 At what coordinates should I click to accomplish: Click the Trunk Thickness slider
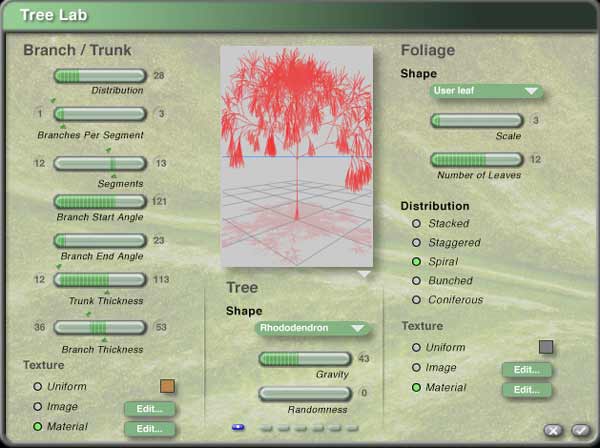point(100,280)
